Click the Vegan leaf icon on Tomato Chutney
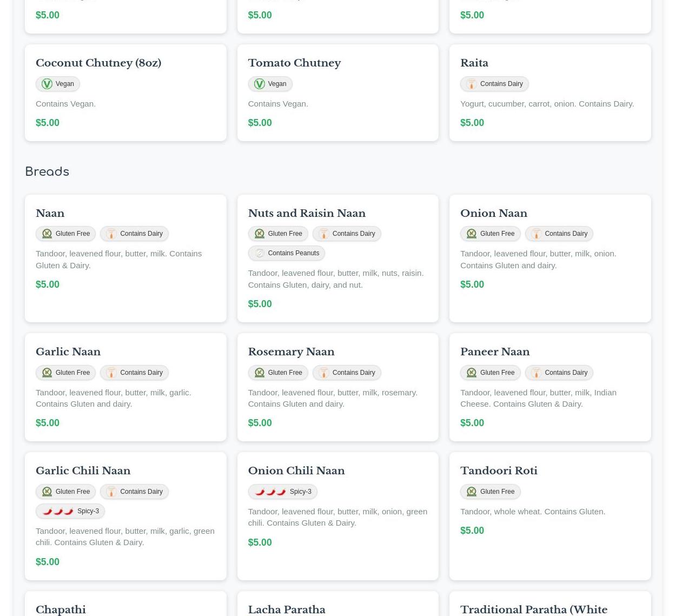The width and height of the screenshot is (676, 616). [259, 84]
